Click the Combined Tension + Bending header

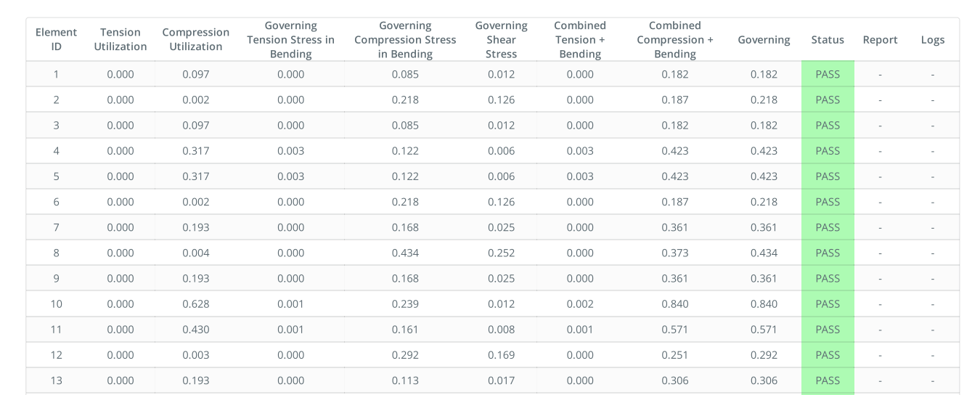[x=580, y=39]
